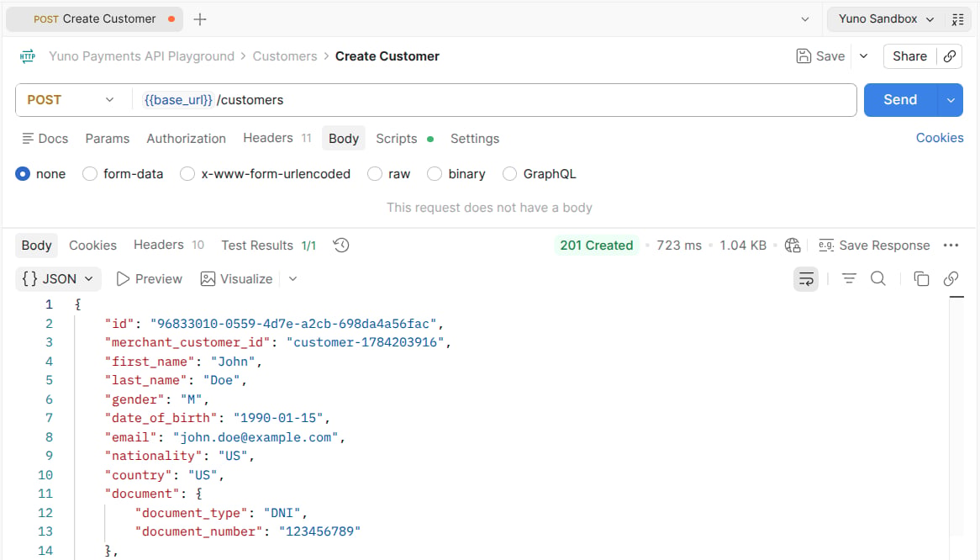Change the JSON response format dropdown

point(57,279)
